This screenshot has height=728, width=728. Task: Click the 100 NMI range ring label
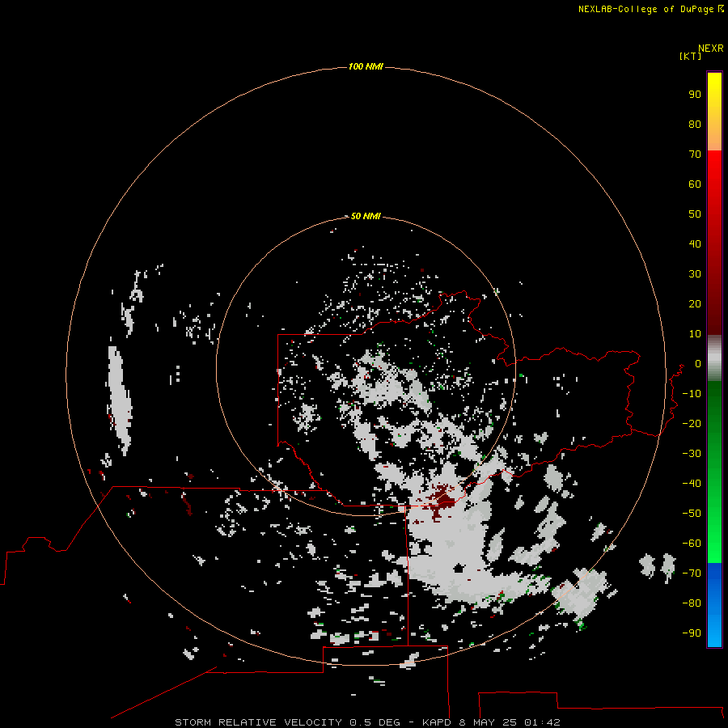click(366, 66)
